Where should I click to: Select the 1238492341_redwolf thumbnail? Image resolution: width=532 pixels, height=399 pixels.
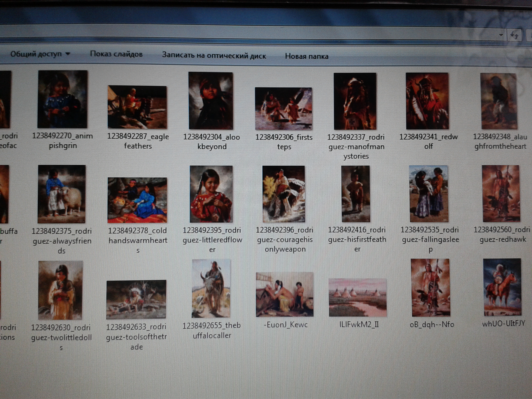[427, 101]
